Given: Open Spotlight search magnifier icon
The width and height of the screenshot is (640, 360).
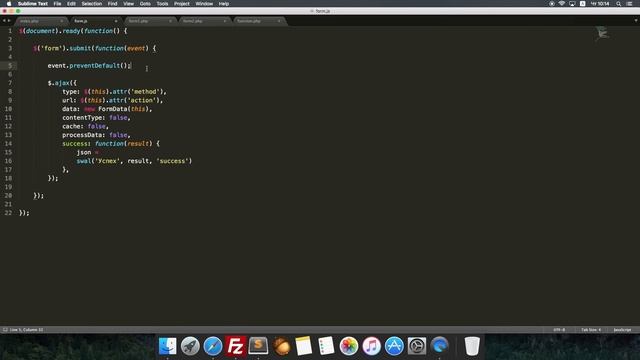Looking at the screenshot, I should point(619,4).
